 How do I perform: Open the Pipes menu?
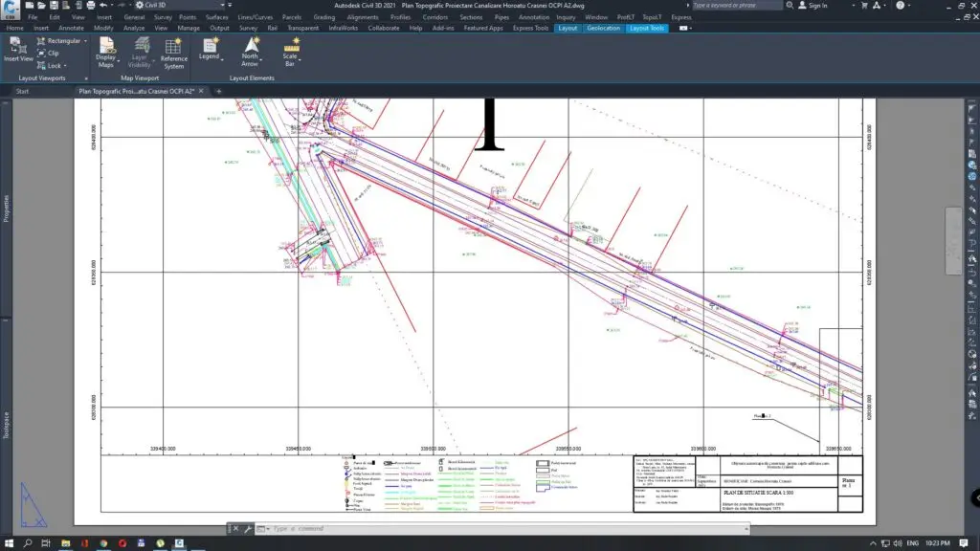[x=501, y=17]
